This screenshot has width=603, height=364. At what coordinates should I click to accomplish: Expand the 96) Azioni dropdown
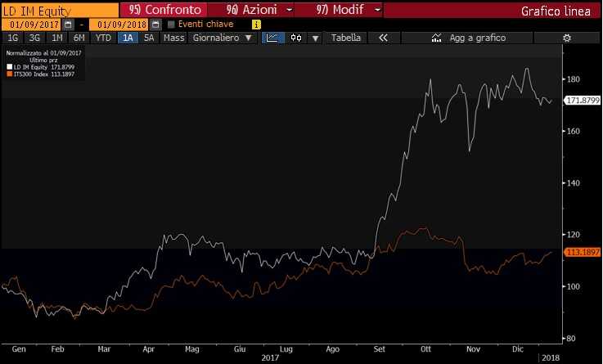tap(290, 10)
